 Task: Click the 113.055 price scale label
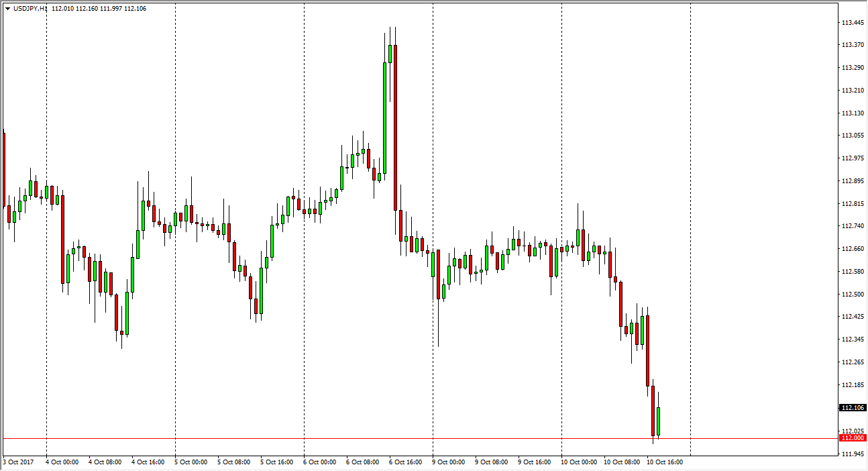(x=851, y=136)
